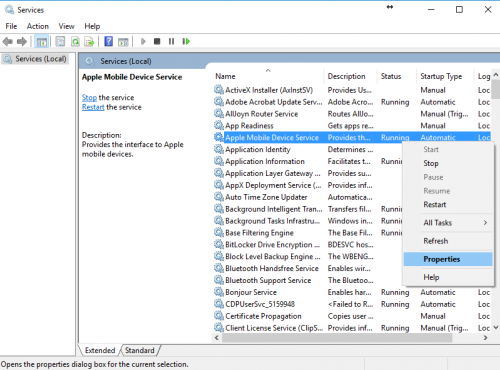This screenshot has height=370, width=500.
Task: Click gear icon of App Readiness row
Action: [x=219, y=125]
